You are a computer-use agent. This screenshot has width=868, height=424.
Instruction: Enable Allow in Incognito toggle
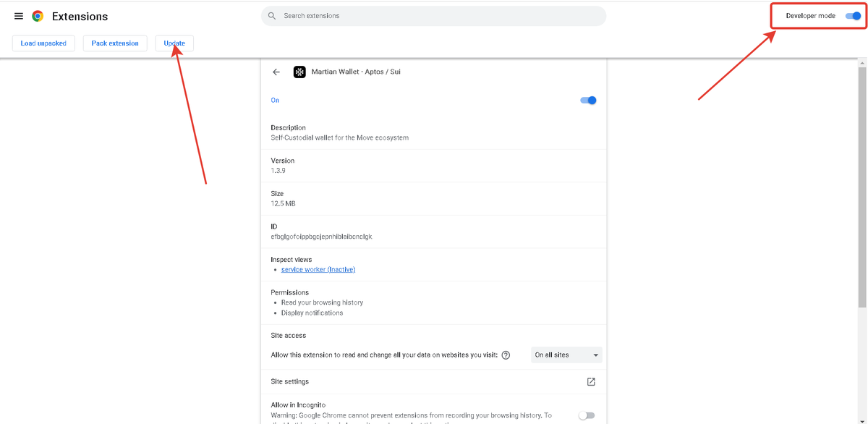pos(587,415)
